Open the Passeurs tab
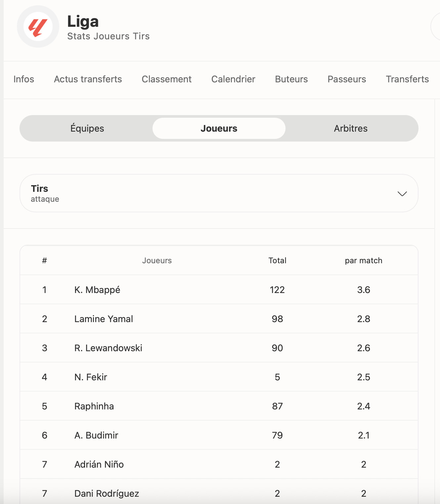Image resolution: width=440 pixels, height=504 pixels. pyautogui.click(x=347, y=79)
